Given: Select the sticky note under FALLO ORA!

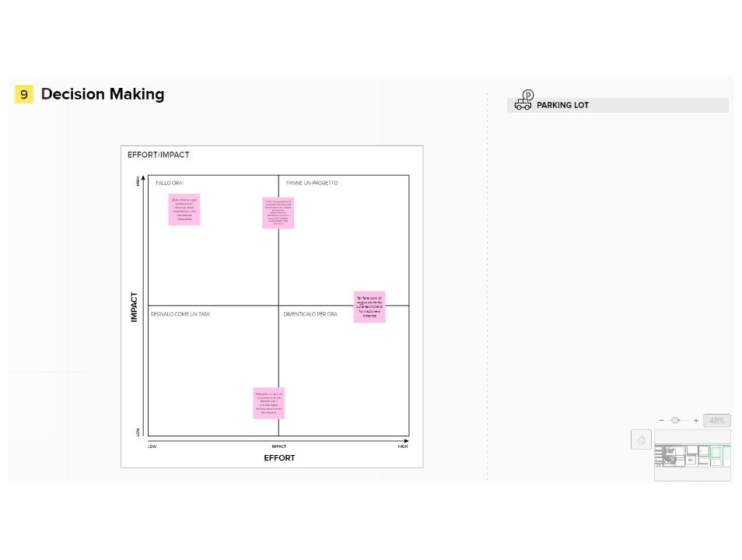Looking at the screenshot, I should coord(184,209).
